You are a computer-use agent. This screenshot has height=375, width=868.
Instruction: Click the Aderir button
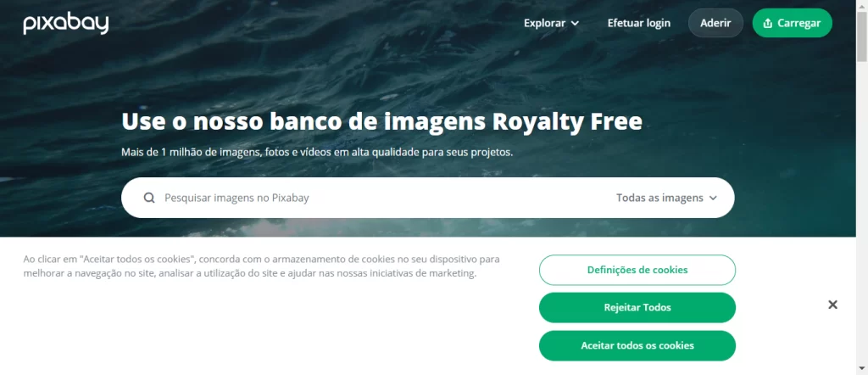pos(715,23)
